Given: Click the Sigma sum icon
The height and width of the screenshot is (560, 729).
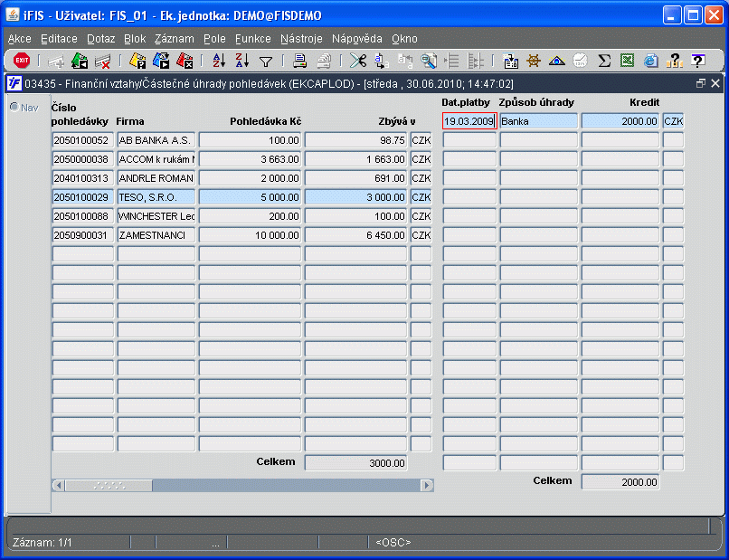Looking at the screenshot, I should (x=604, y=61).
